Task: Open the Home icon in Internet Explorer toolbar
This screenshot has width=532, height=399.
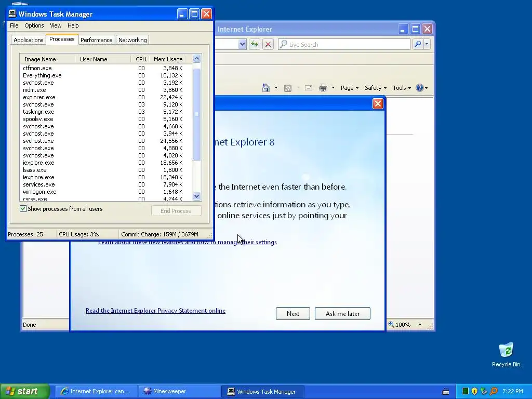Action: (x=266, y=88)
